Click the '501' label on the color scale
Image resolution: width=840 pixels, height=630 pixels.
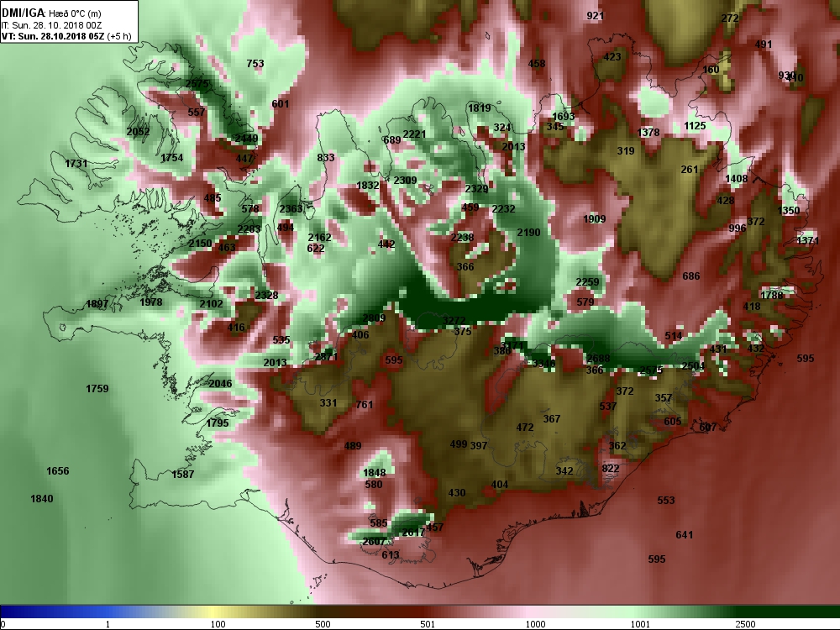point(428,624)
